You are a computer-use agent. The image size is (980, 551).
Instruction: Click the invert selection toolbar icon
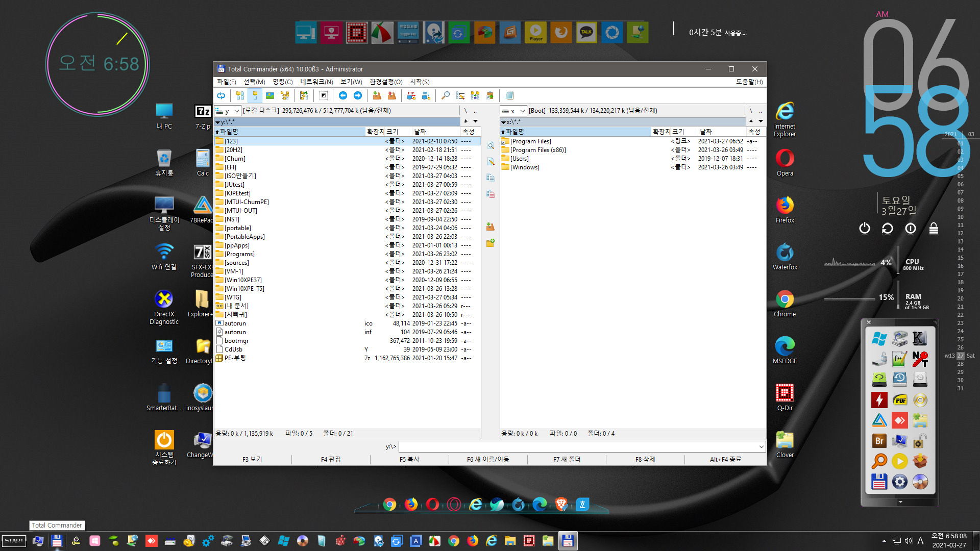click(323, 95)
